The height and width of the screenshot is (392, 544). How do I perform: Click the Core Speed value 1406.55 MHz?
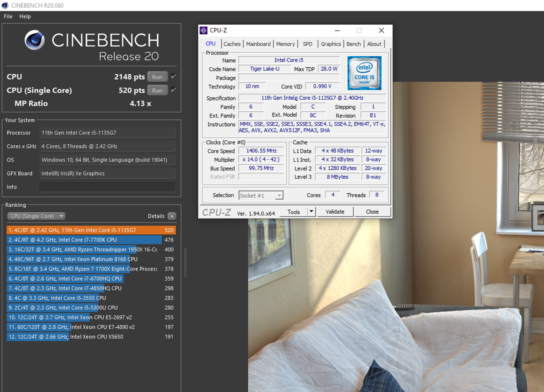click(261, 151)
